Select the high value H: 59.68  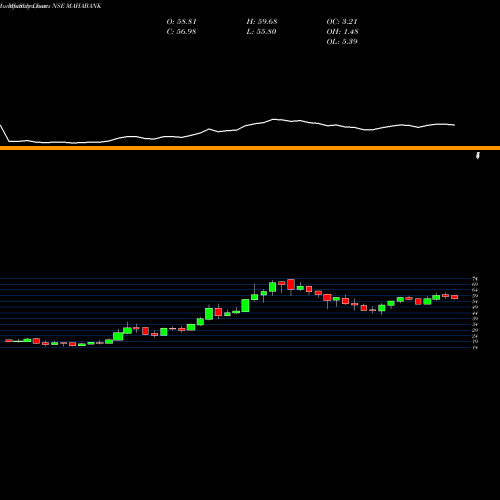pos(262,22)
